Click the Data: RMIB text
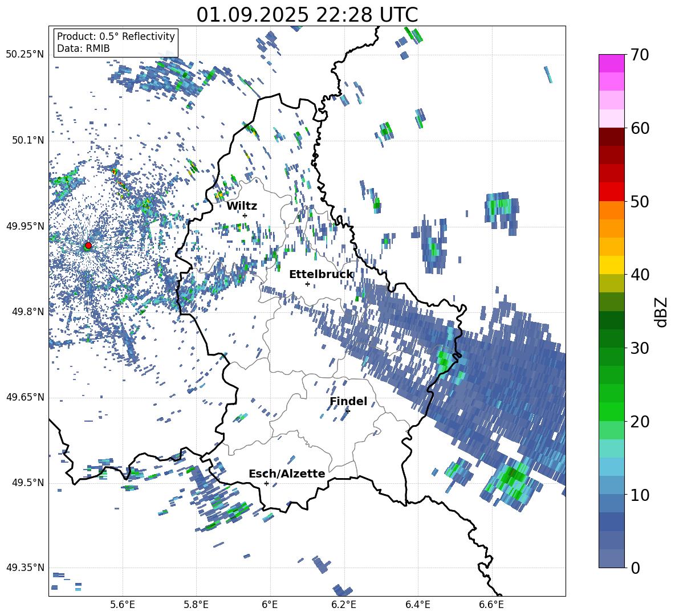Screen dimensions: 675x616 coord(83,48)
